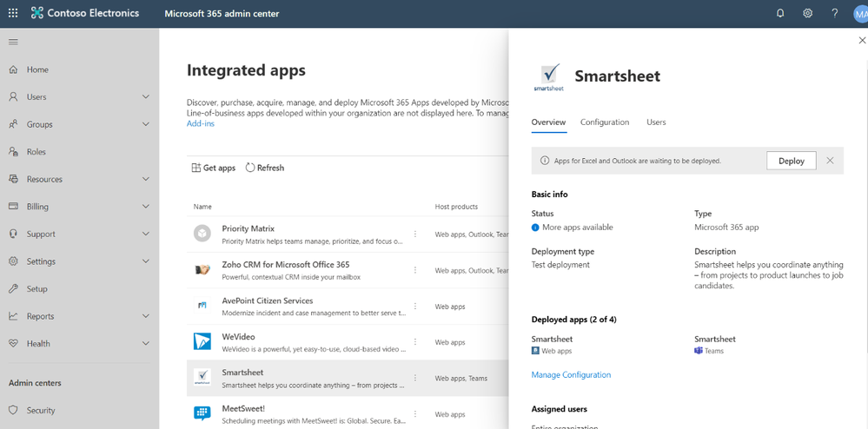Open the account avatar menu
This screenshot has width=868, height=429.
tap(861, 14)
